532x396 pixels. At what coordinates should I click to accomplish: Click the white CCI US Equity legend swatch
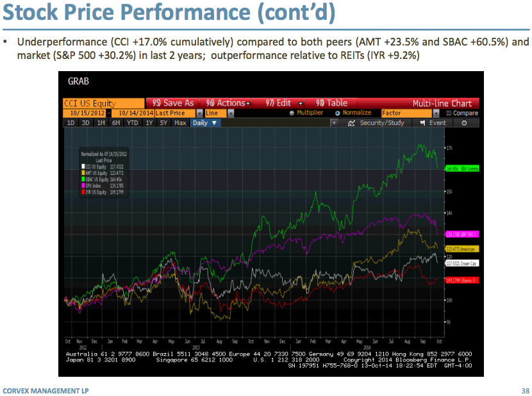pyautogui.click(x=83, y=165)
